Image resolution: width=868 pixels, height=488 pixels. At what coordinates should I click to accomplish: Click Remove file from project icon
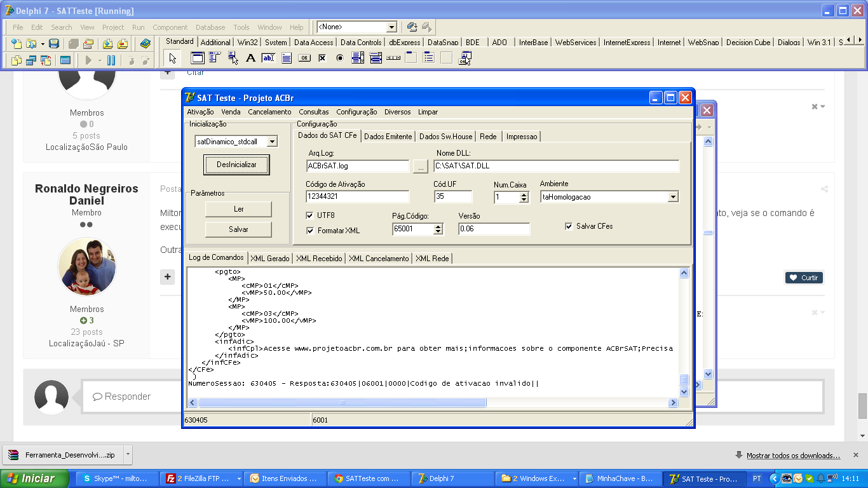click(123, 44)
